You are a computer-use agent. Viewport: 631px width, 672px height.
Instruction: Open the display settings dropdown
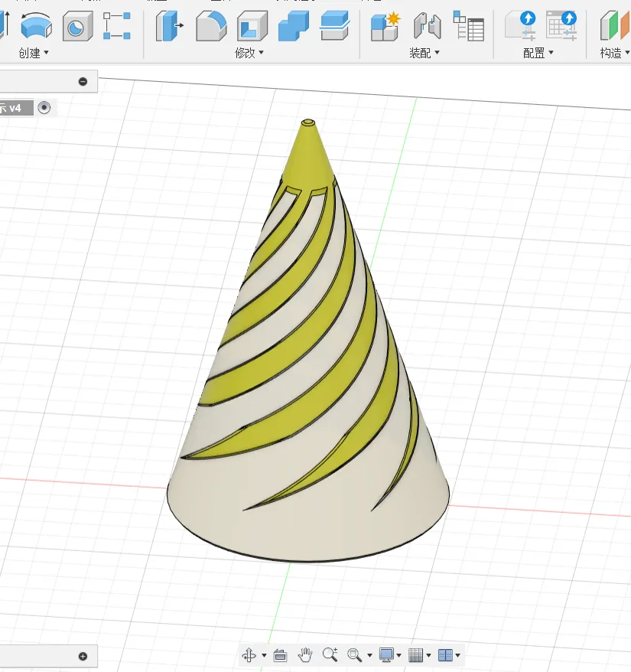click(x=398, y=655)
